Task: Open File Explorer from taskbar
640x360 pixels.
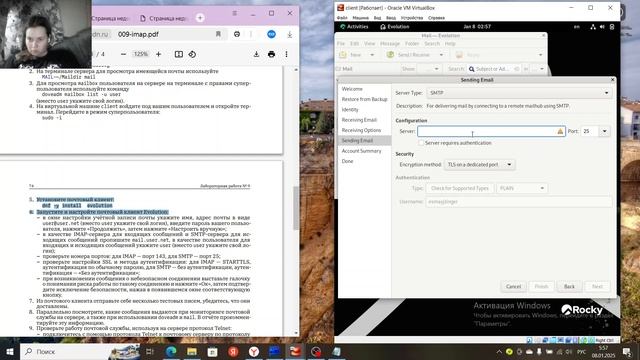Action: 192,351
